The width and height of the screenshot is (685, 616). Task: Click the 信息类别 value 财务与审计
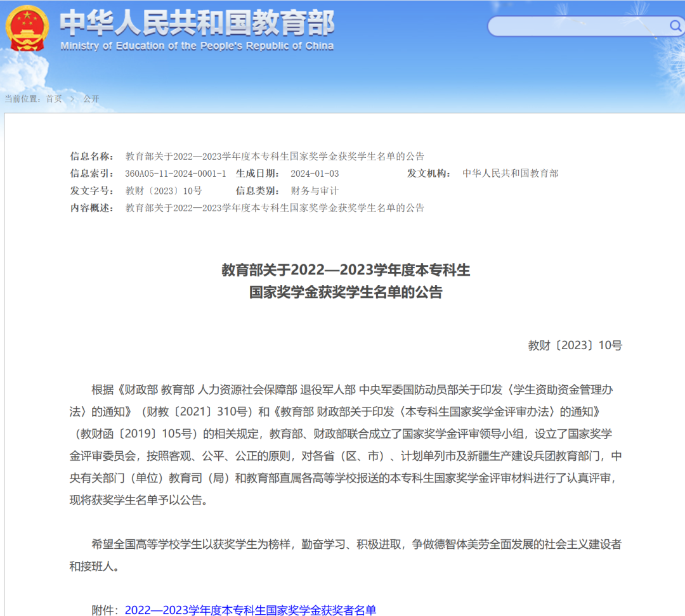[315, 191]
